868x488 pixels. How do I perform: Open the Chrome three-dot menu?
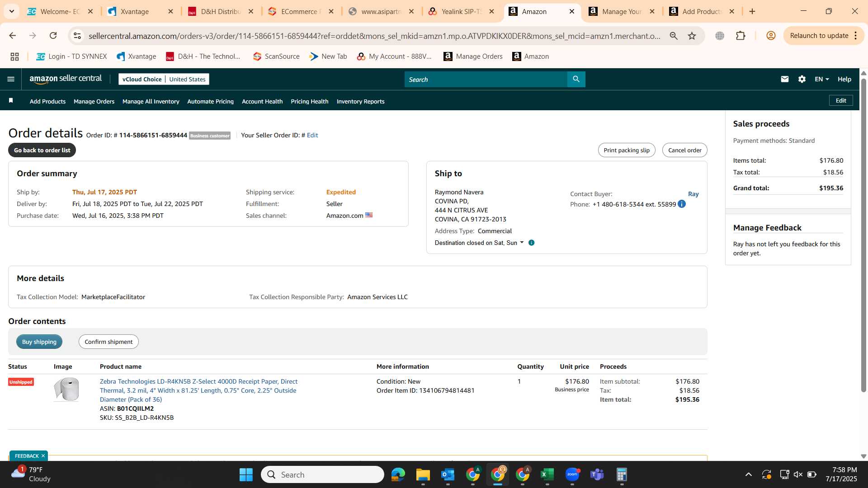pos(856,36)
